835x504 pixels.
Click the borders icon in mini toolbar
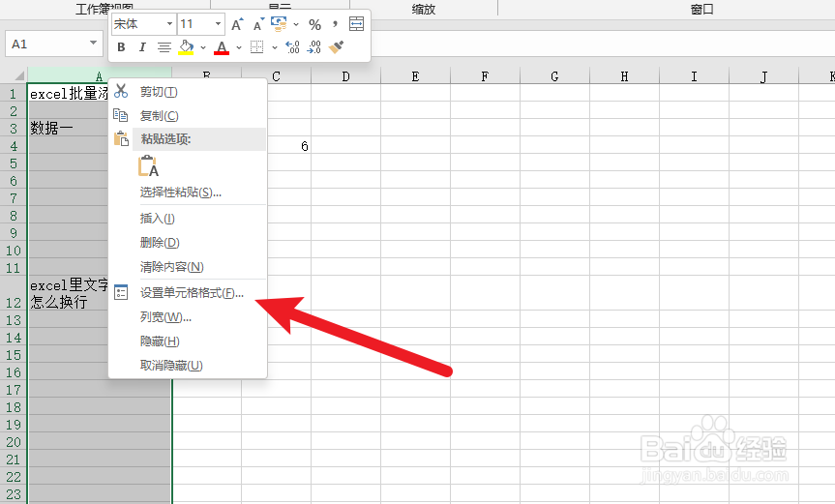point(256,47)
